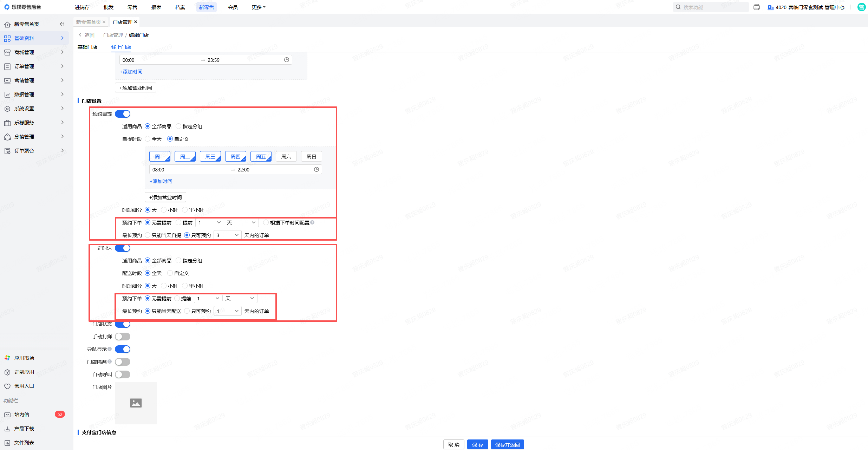Viewport: 868px width, 450px height.
Task: Click the help icon beside 导航显示
Action: (x=110, y=349)
